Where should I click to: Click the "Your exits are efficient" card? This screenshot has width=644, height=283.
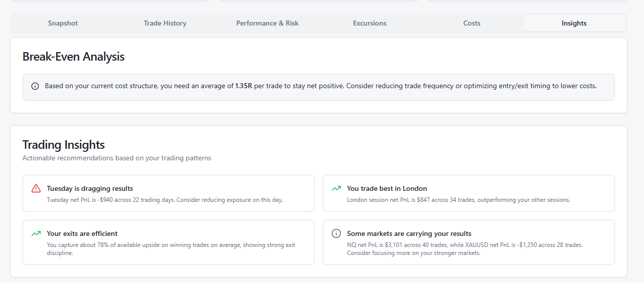168,242
